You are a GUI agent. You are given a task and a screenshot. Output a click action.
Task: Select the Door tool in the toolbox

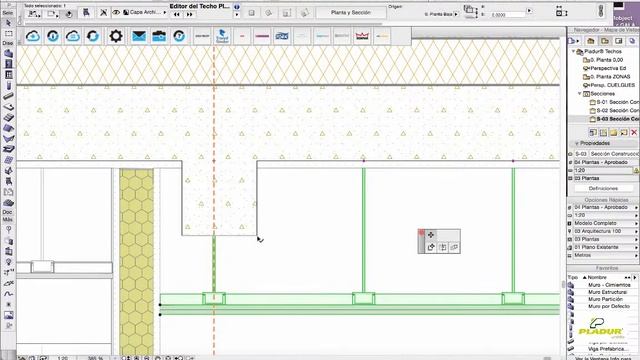click(8, 64)
